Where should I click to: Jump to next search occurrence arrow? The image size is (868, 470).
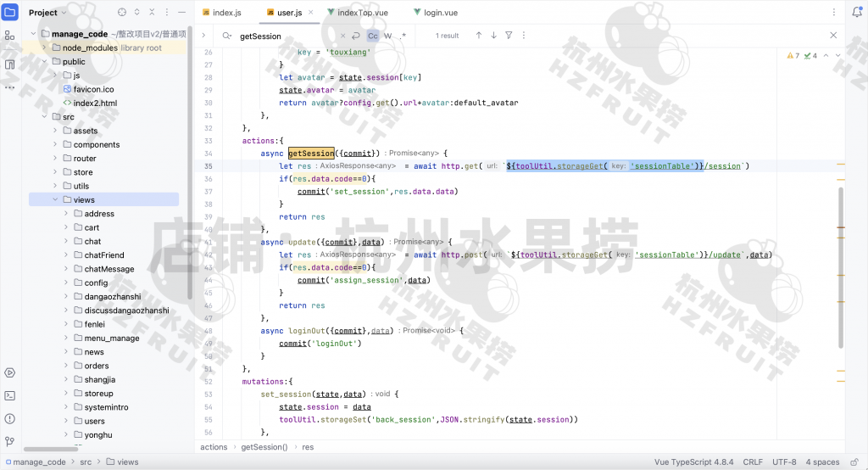click(493, 36)
